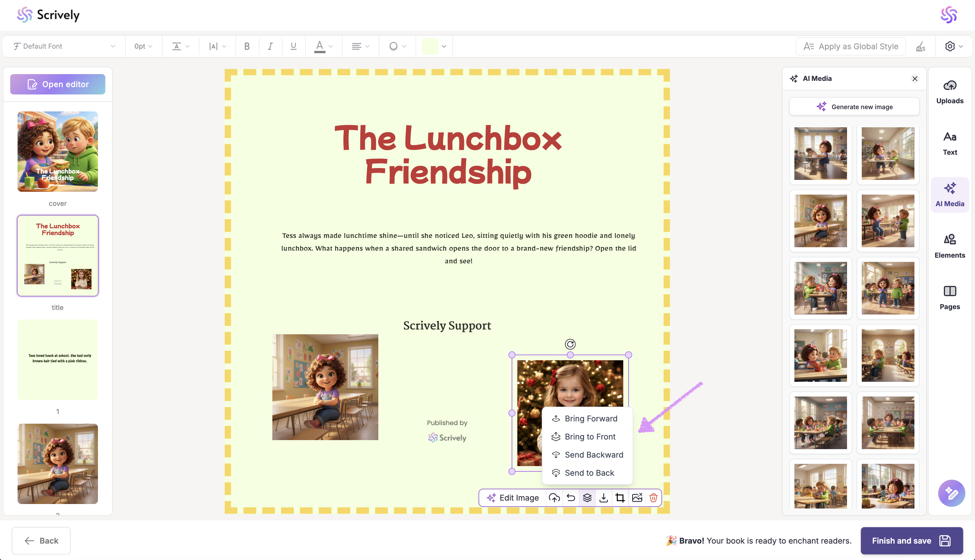Open the Elements panel in sidebar
This screenshot has width=975, height=560.
coord(950,246)
